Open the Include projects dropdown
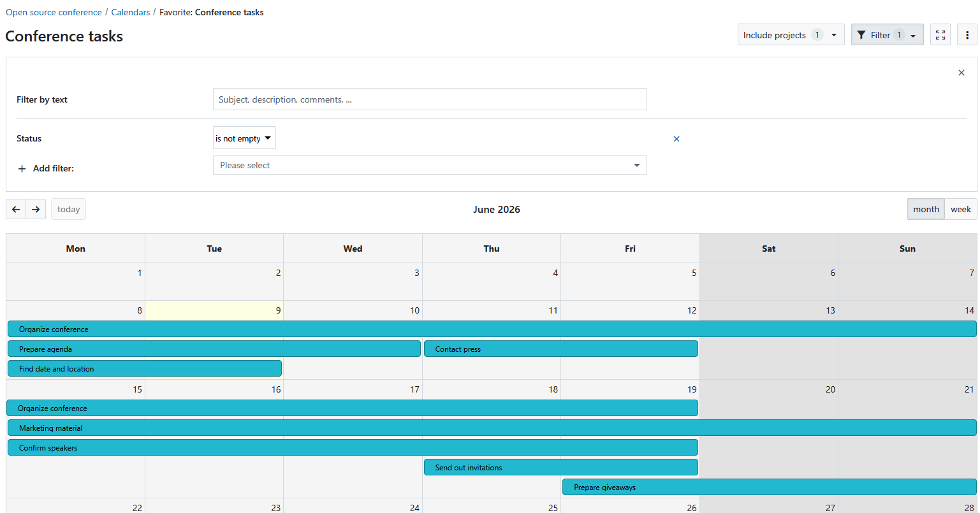The height and width of the screenshot is (513, 980). pyautogui.click(x=791, y=35)
